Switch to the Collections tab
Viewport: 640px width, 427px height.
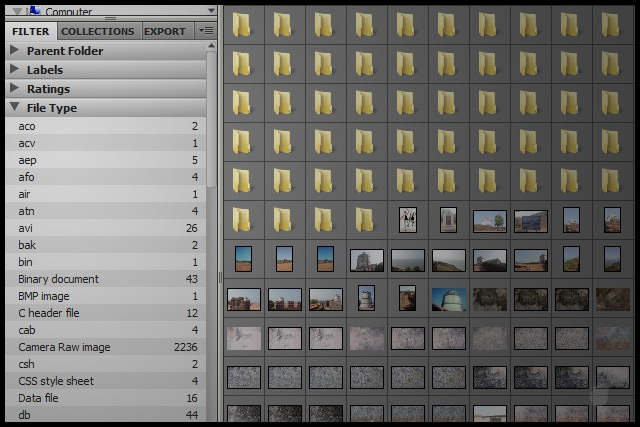point(98,31)
